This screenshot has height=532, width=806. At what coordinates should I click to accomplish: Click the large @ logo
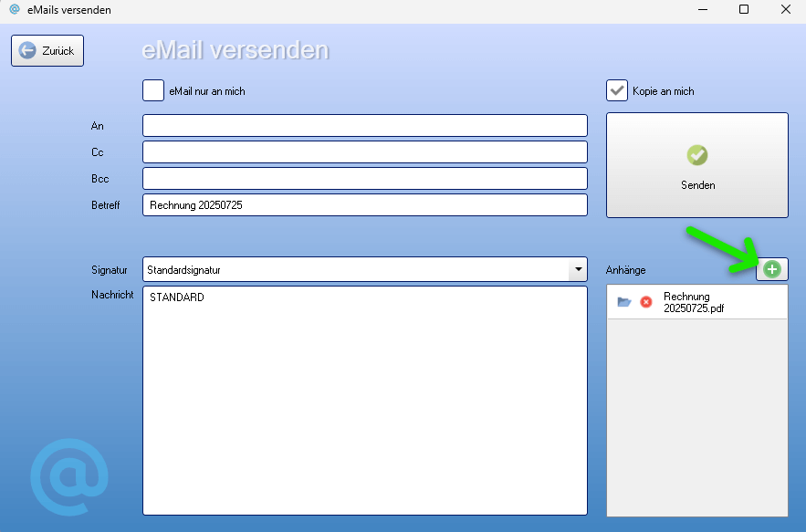click(x=69, y=476)
